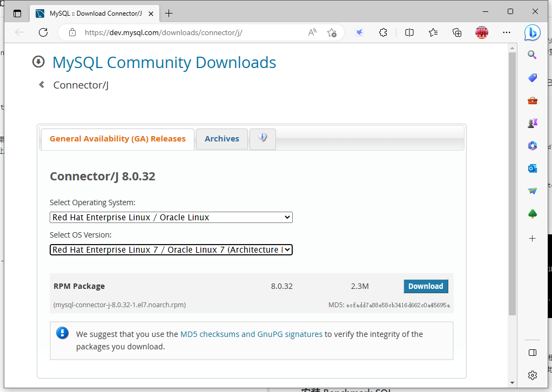The height and width of the screenshot is (392, 552).
Task: Click the blue bird extension icon
Action: coord(359,32)
